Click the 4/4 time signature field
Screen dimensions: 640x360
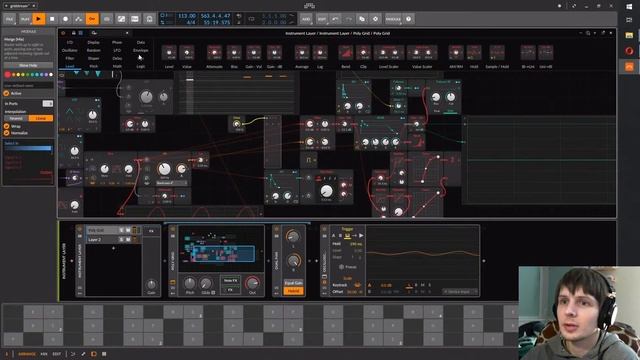[191, 22]
